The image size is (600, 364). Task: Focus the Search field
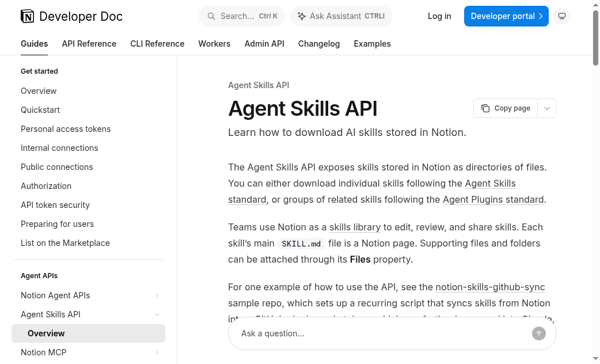point(241,16)
